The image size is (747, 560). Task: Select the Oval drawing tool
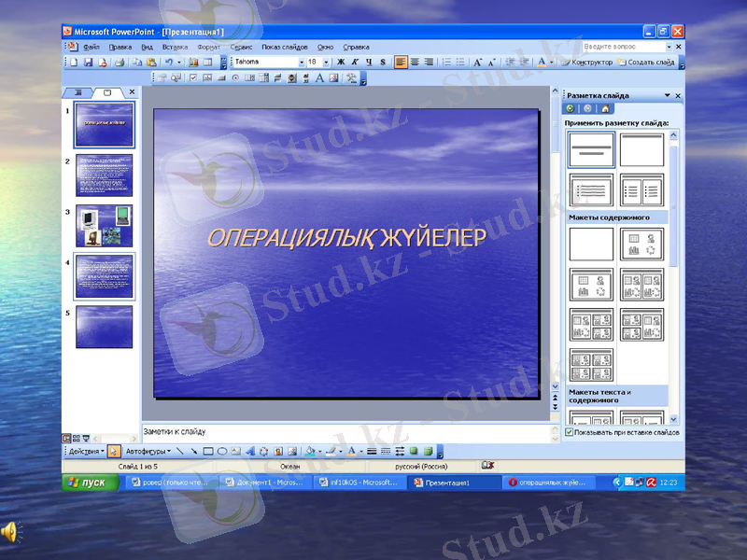[221, 451]
